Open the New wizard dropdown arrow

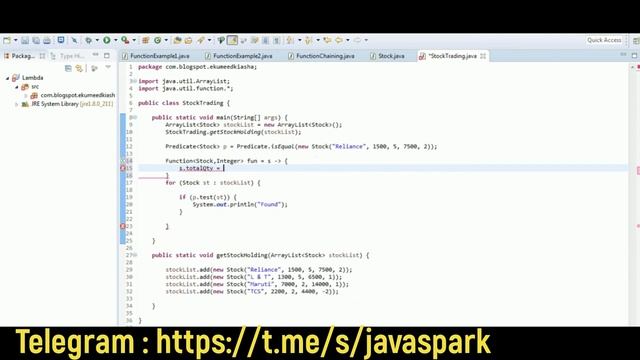tap(16, 40)
